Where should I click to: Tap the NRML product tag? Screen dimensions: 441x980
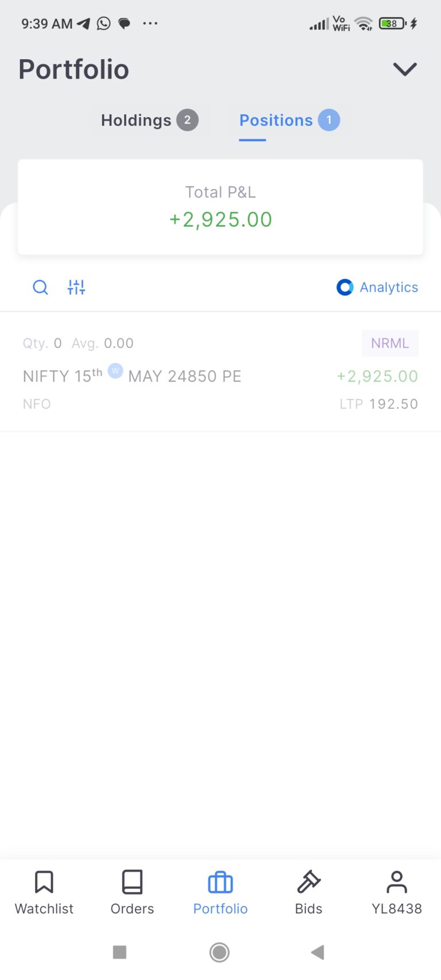(x=390, y=343)
